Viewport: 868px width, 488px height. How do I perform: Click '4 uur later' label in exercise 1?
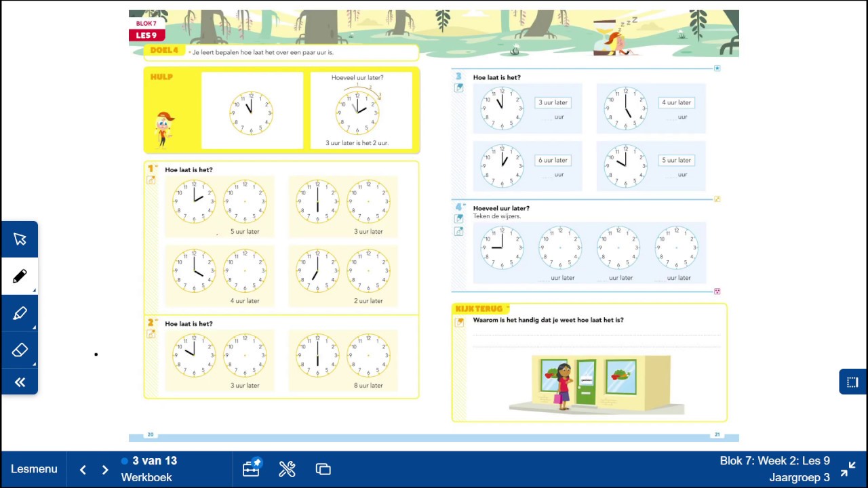pyautogui.click(x=245, y=300)
